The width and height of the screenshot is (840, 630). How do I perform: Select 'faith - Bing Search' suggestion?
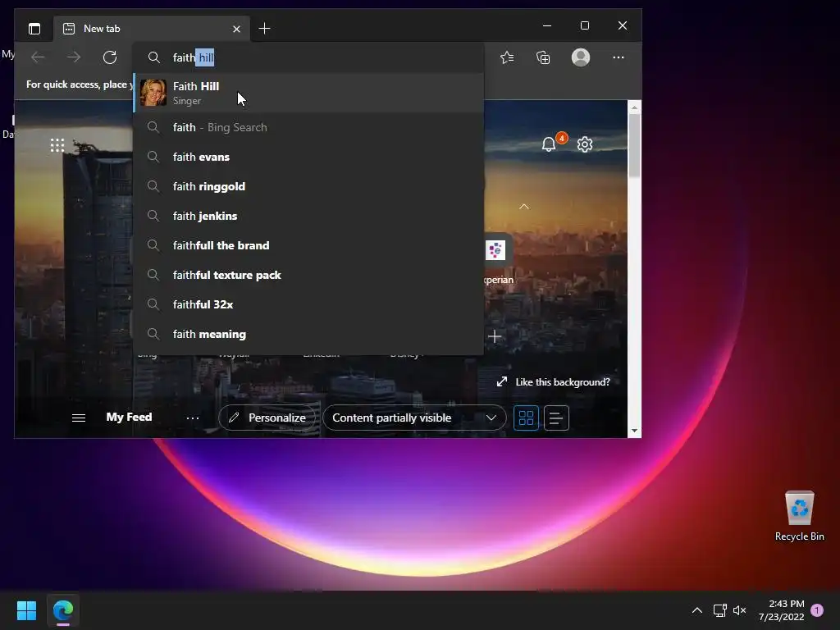308,127
